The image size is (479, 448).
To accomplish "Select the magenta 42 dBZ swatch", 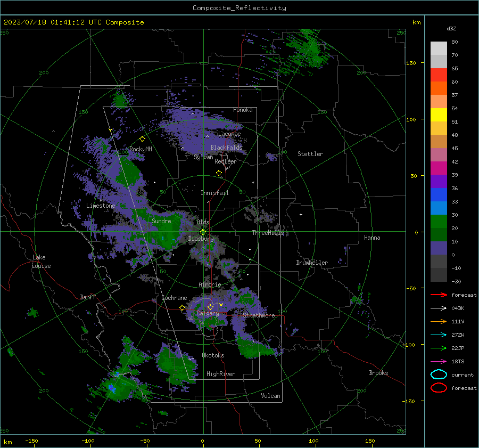I will click(439, 168).
